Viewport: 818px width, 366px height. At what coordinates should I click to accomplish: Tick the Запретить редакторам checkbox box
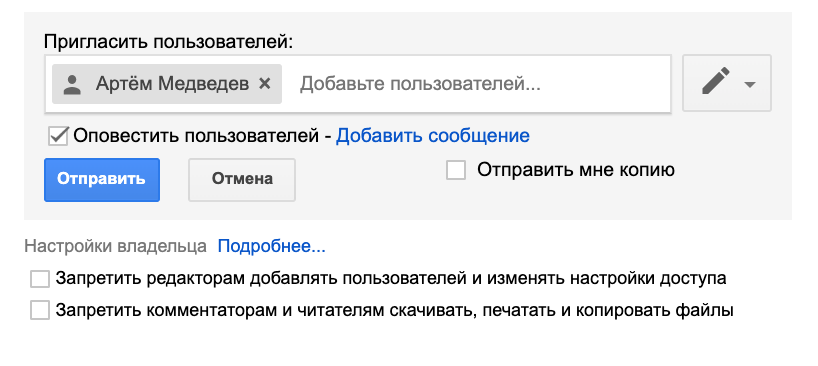click(40, 279)
